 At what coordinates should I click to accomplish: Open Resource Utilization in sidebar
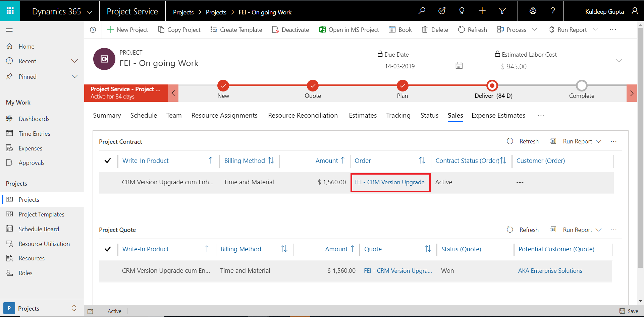(x=44, y=244)
